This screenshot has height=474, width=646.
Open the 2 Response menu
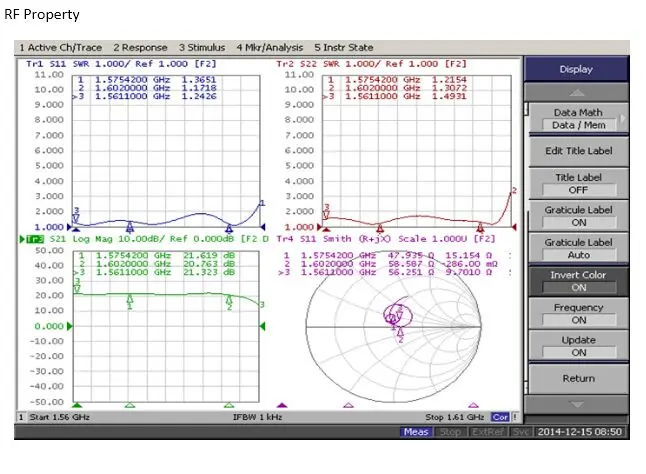point(140,47)
